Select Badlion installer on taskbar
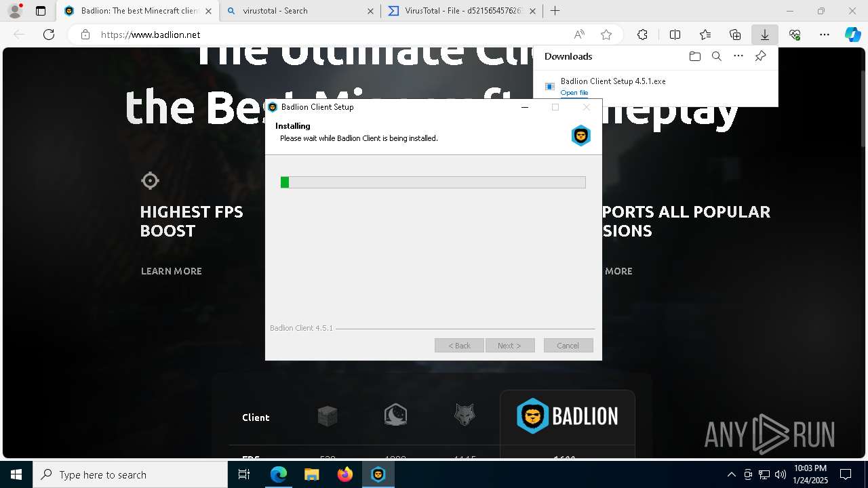The width and height of the screenshot is (868, 488). click(x=378, y=474)
